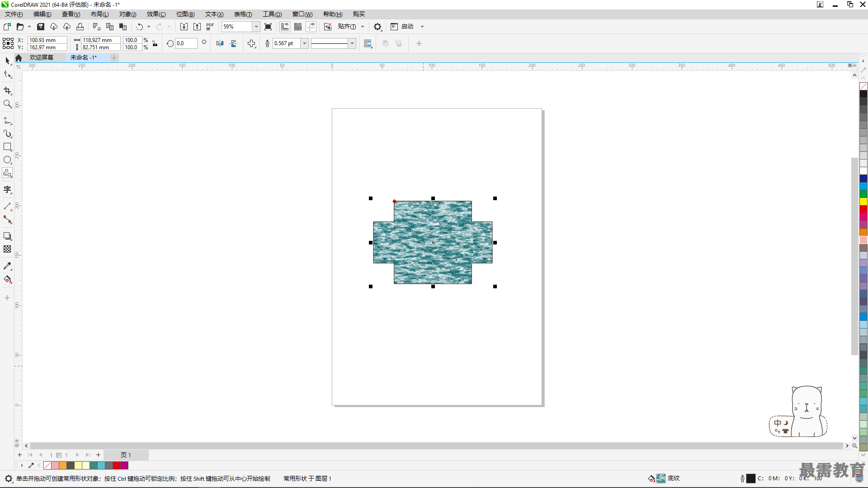
Task: Expand the undo history dropdown arrow
Action: point(149,27)
